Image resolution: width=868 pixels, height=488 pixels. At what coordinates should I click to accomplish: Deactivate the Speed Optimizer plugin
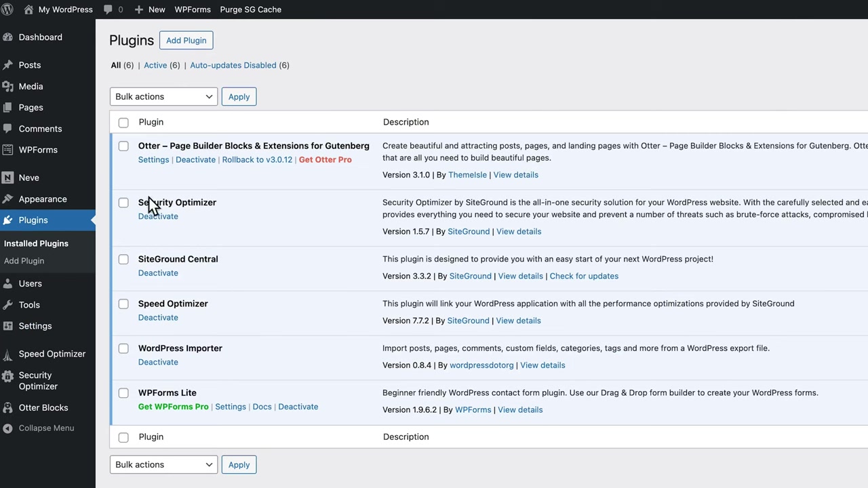pyautogui.click(x=158, y=317)
